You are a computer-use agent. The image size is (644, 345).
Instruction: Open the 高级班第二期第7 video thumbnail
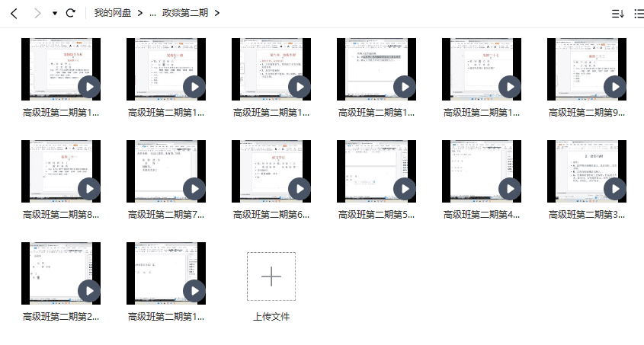[166, 172]
